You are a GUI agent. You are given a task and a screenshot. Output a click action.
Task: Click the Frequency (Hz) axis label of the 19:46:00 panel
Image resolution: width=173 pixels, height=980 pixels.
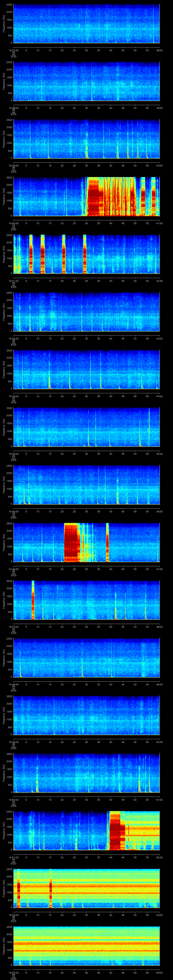pyautogui.click(x=4, y=542)
